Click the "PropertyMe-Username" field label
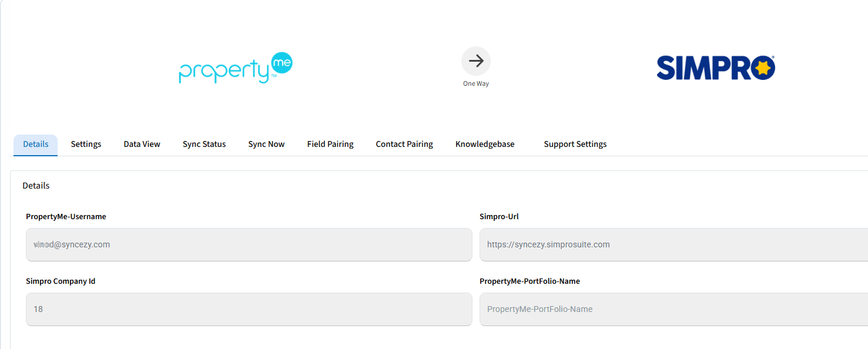This screenshot has width=868, height=349. (66, 217)
